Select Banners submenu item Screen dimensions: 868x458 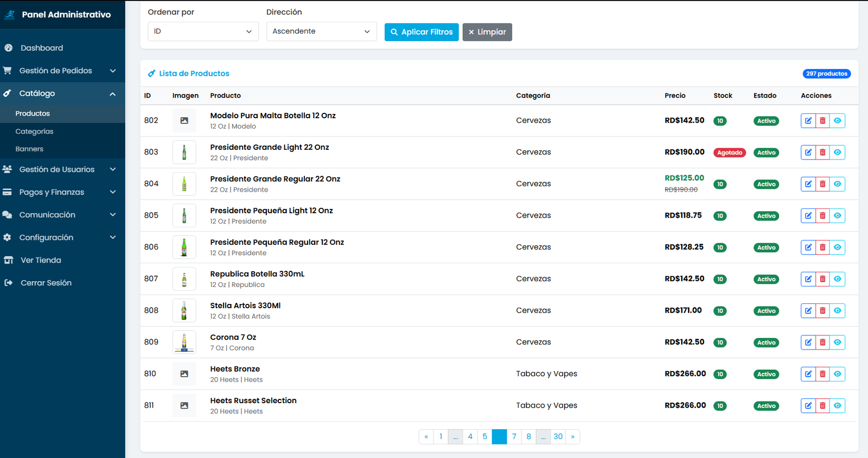tap(62, 149)
